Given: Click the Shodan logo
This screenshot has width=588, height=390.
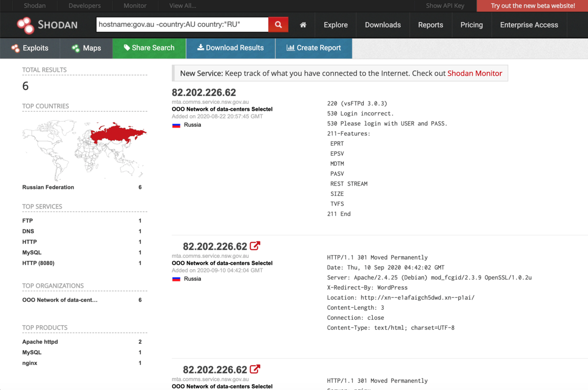Looking at the screenshot, I should coord(47,25).
